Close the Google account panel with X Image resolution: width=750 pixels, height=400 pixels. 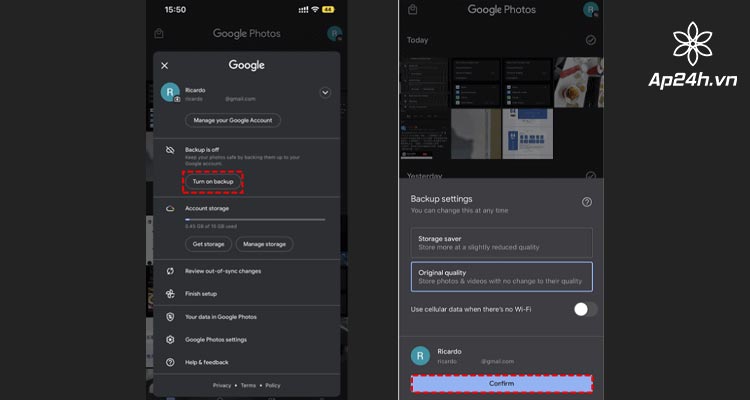pos(165,66)
